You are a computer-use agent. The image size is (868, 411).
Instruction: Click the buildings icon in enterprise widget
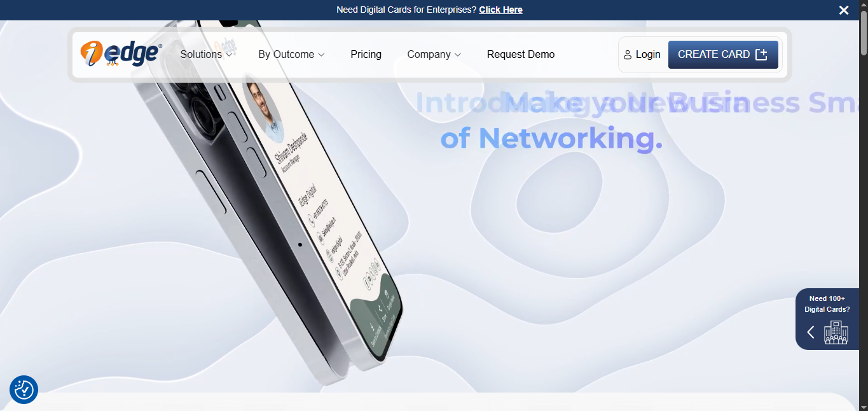point(836,332)
